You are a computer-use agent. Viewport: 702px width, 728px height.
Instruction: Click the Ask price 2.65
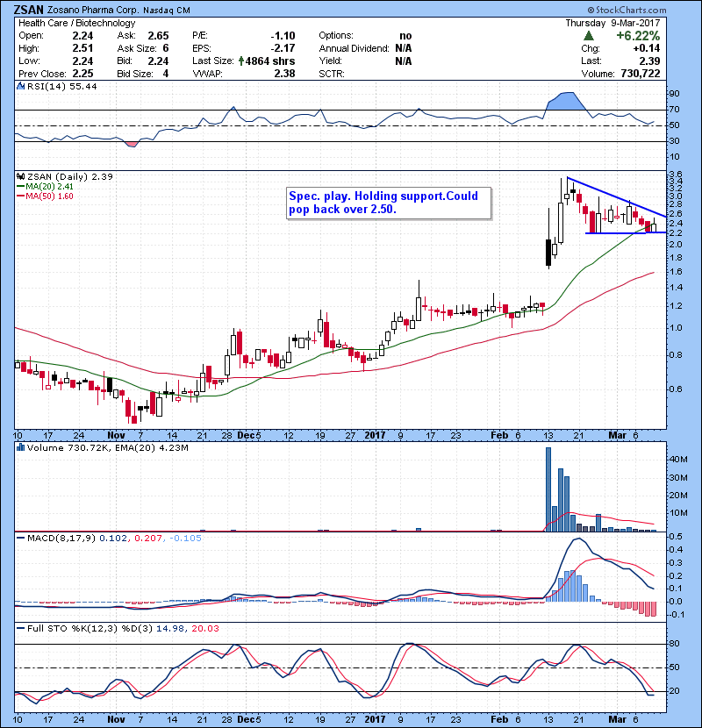pyautogui.click(x=158, y=36)
